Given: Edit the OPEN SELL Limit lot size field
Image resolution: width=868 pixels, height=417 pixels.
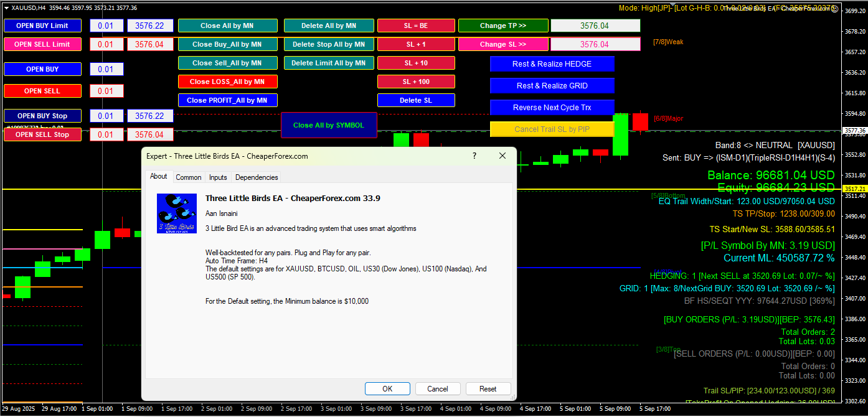Looking at the screenshot, I should click(x=106, y=44).
